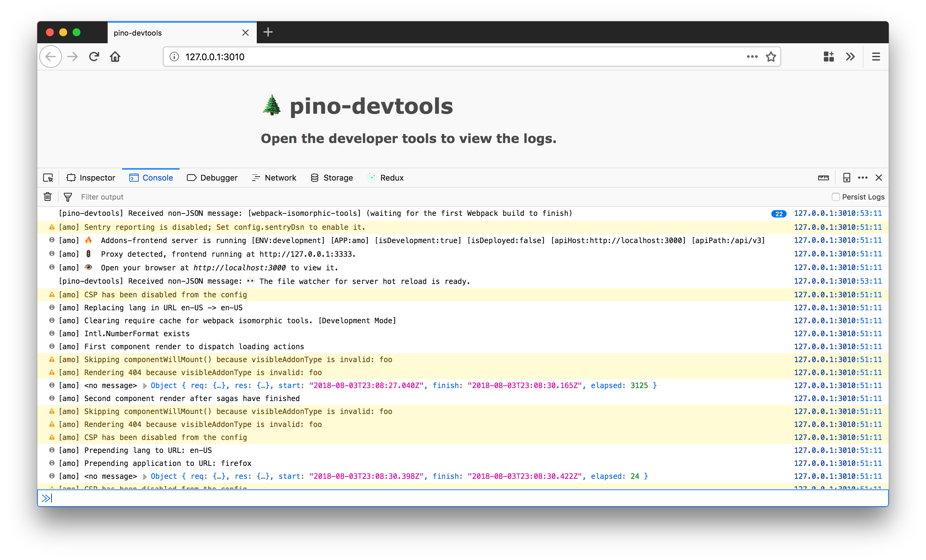Enable the Persist Logs checkbox
Image resolution: width=926 pixels, height=560 pixels.
tap(836, 197)
